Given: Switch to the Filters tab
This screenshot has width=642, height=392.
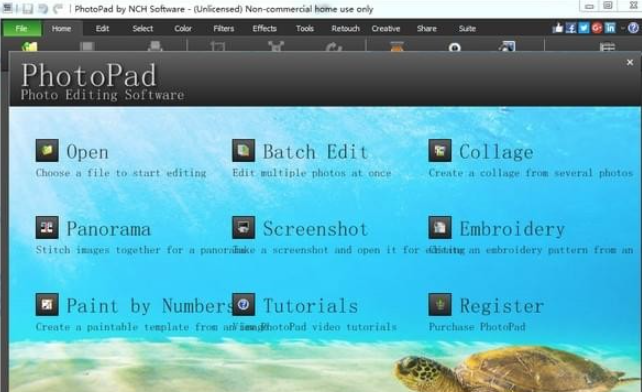Looking at the screenshot, I should pos(224,28).
